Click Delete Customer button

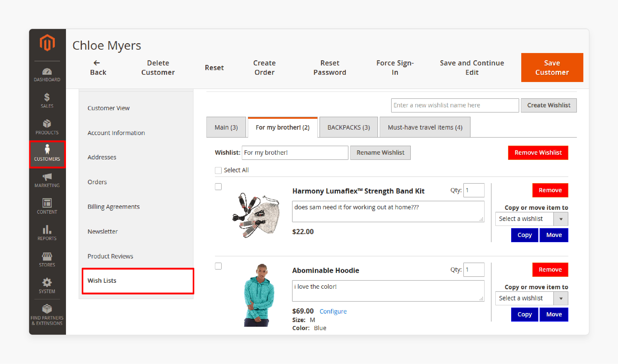click(158, 68)
